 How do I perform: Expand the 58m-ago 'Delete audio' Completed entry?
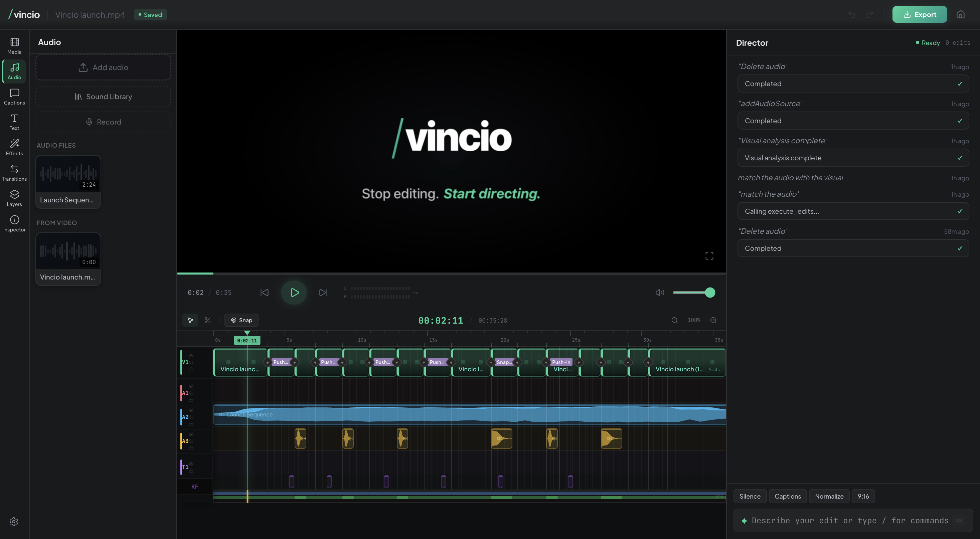click(x=853, y=248)
